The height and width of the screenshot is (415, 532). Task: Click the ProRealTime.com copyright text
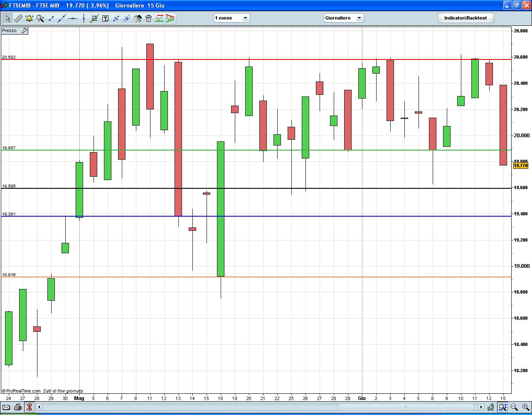(21, 391)
